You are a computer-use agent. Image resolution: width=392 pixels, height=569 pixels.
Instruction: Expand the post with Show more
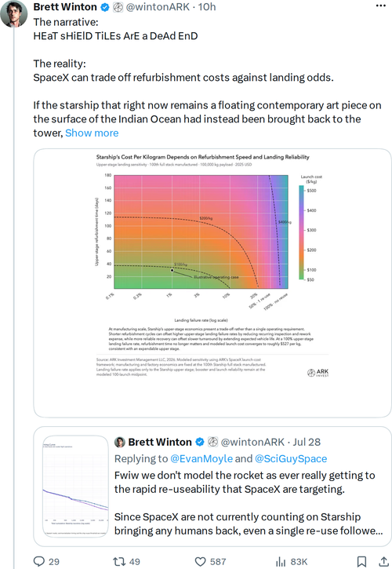(92, 133)
